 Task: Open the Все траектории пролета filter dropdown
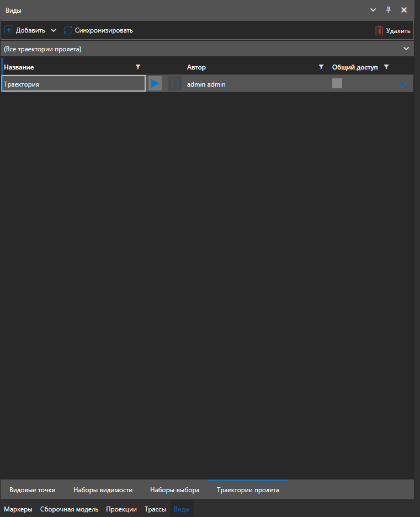pos(406,49)
